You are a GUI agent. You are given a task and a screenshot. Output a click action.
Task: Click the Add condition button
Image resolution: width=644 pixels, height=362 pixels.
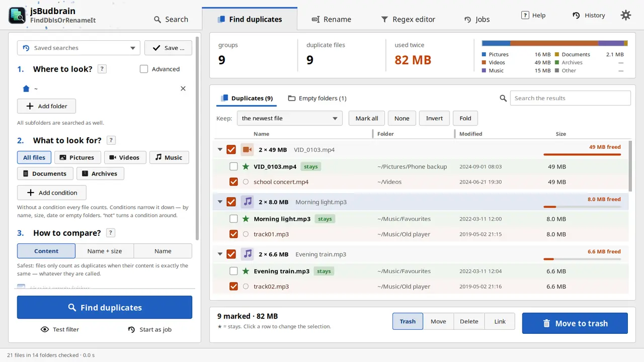[52, 193]
